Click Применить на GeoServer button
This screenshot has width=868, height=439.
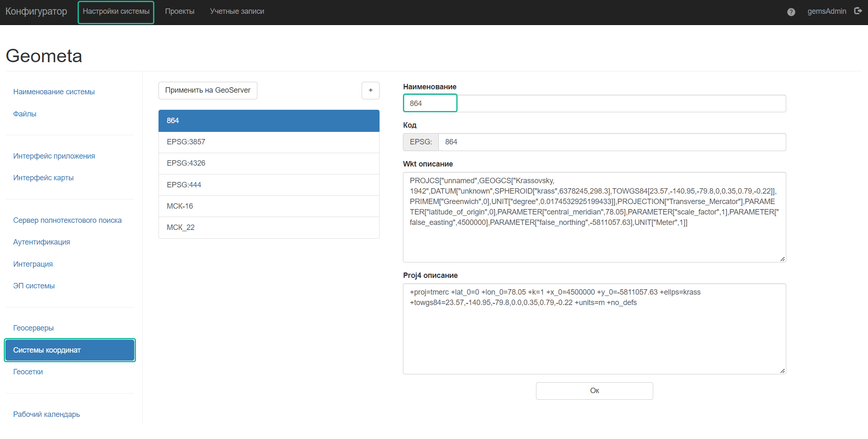(208, 91)
